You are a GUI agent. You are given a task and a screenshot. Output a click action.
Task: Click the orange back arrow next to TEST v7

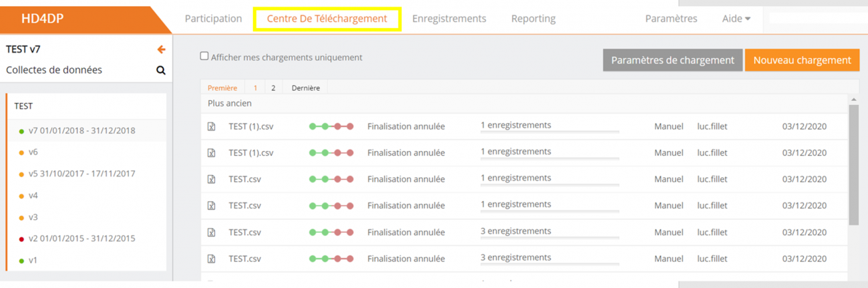[161, 49]
